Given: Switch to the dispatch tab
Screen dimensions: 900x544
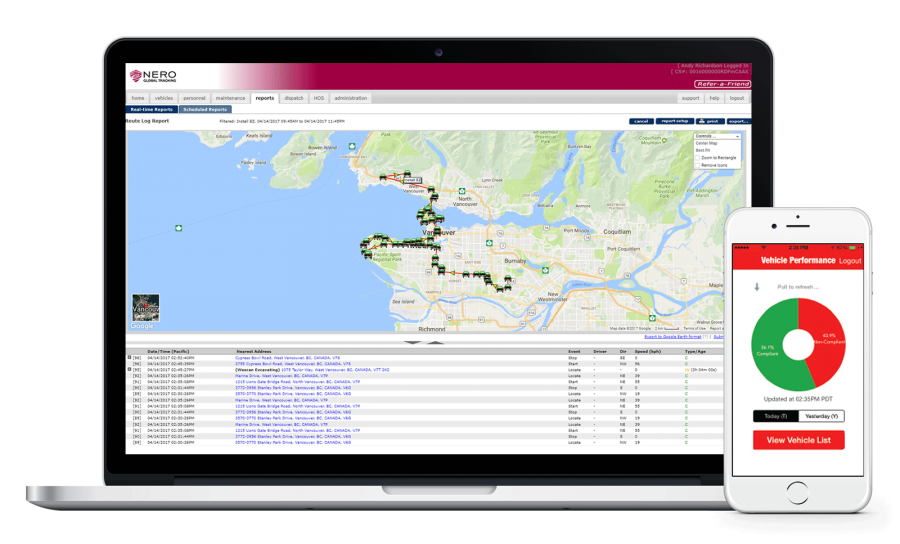Looking at the screenshot, I should (x=293, y=98).
